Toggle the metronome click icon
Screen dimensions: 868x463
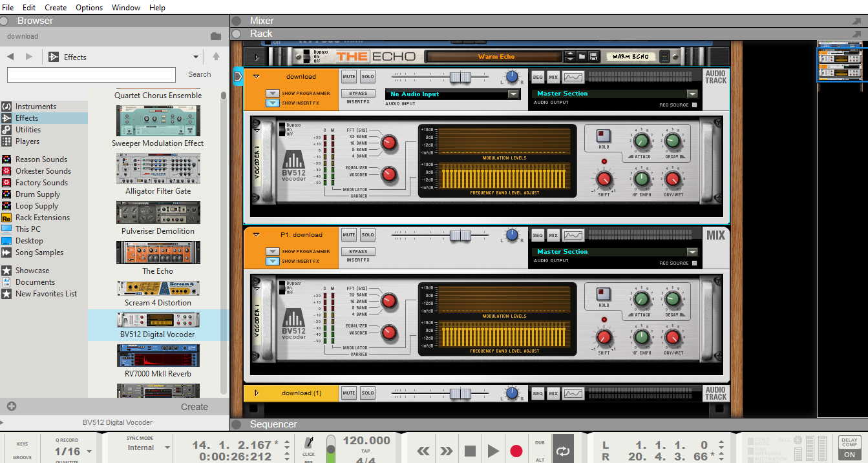(x=309, y=442)
